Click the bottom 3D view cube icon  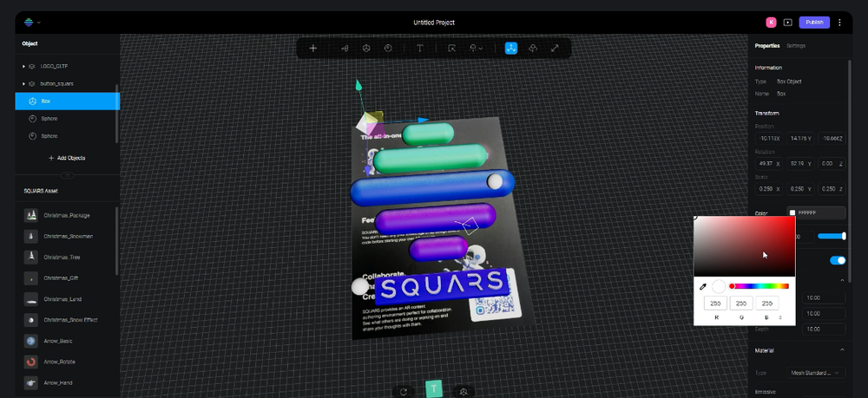coord(464,391)
